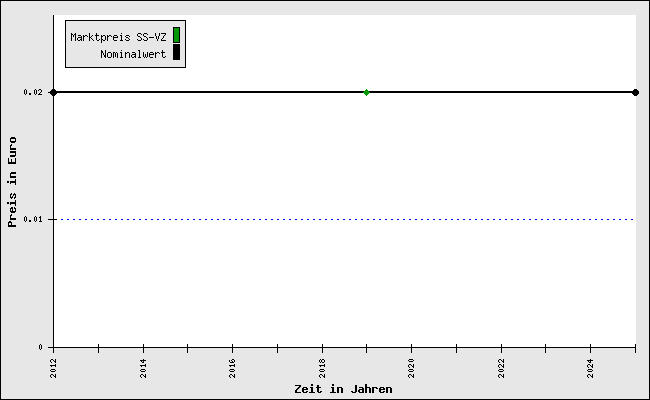Click the black data point at right end

pos(635,92)
